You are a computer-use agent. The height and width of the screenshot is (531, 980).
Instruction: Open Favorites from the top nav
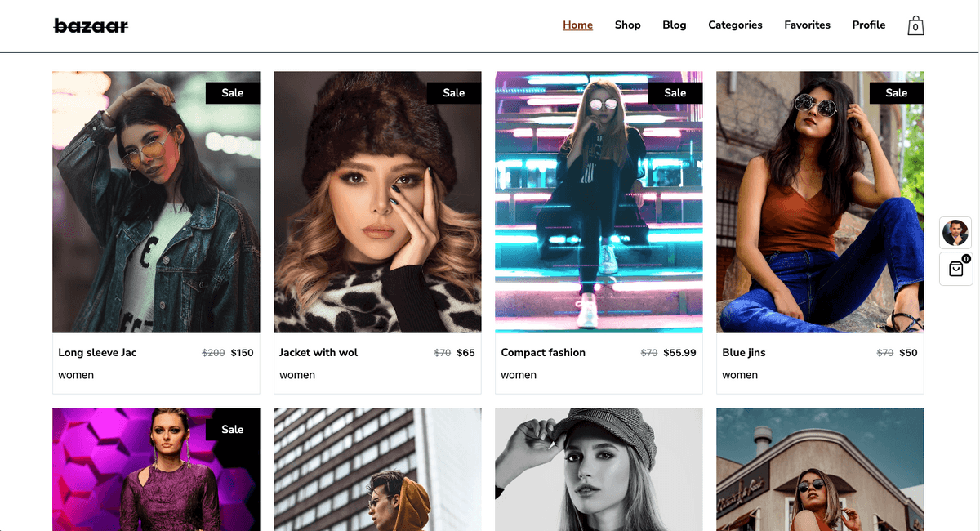(807, 25)
